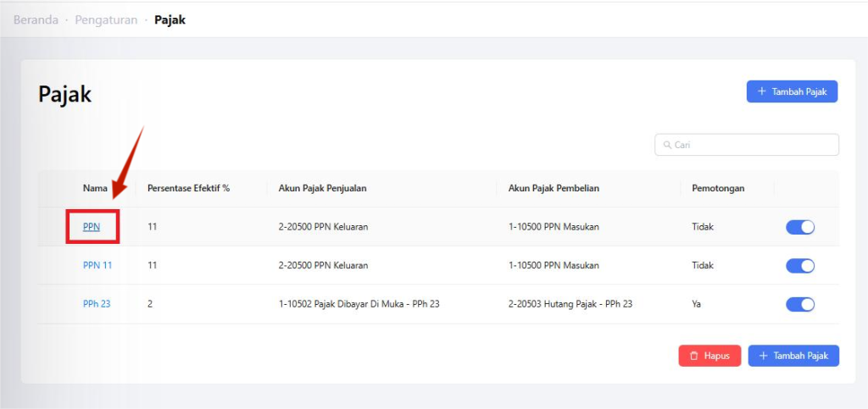Select the Pajak breadcrumb item
Viewport: 868px width, 409px height.
170,19
